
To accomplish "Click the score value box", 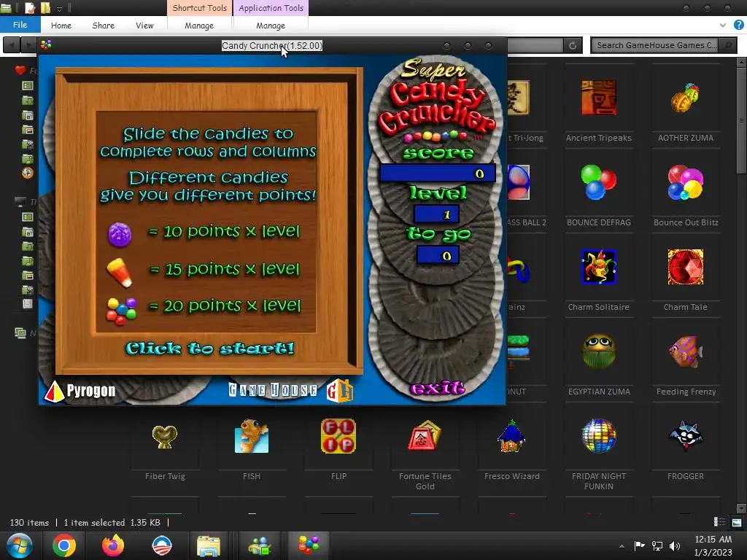I will pyautogui.click(x=438, y=174).
